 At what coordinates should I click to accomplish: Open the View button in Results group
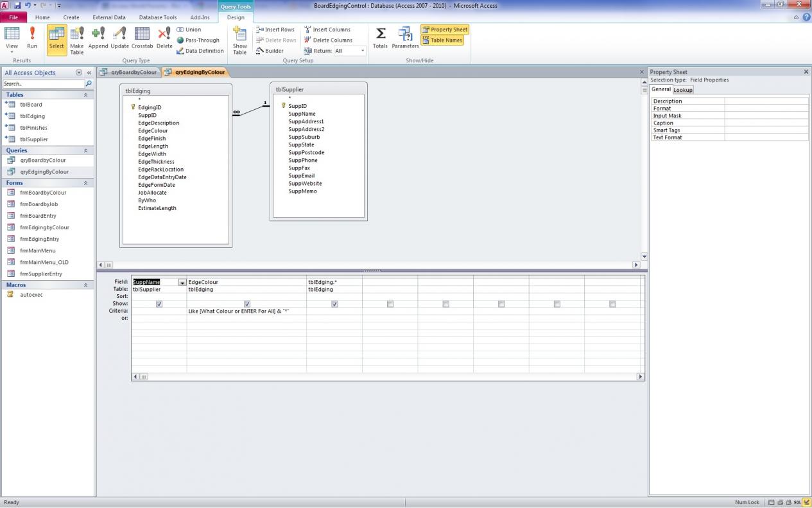12,40
